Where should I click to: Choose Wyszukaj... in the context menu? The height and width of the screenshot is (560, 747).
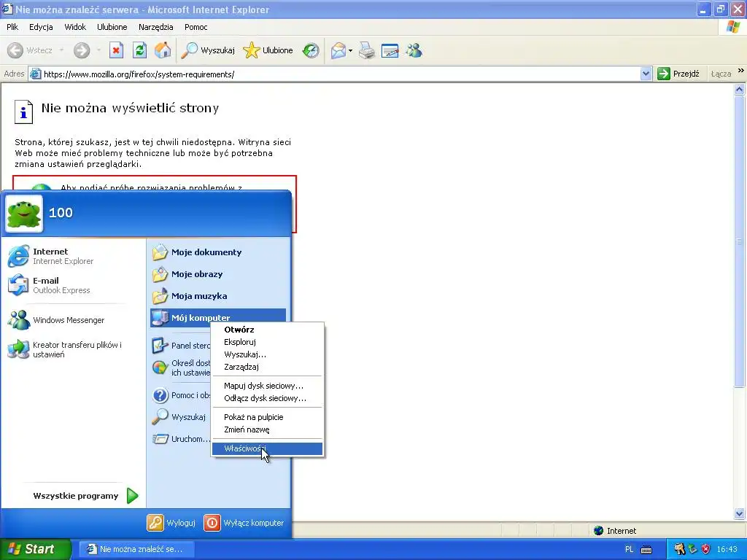pos(267,354)
